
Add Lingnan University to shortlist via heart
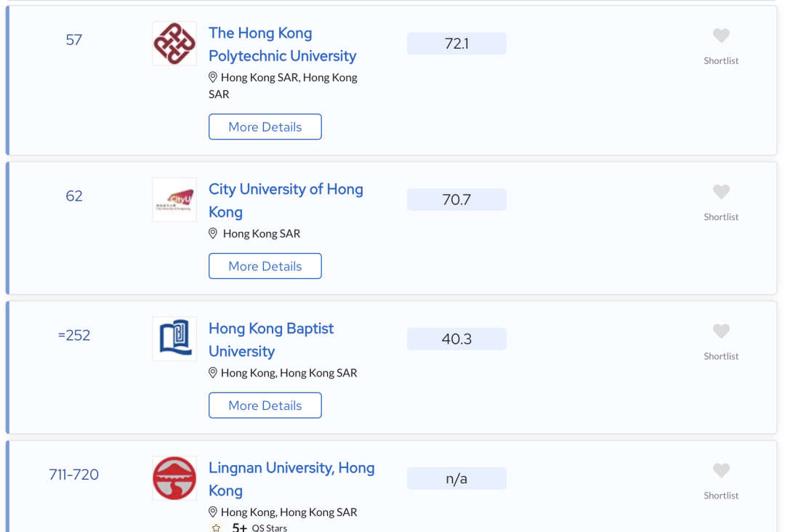(721, 471)
